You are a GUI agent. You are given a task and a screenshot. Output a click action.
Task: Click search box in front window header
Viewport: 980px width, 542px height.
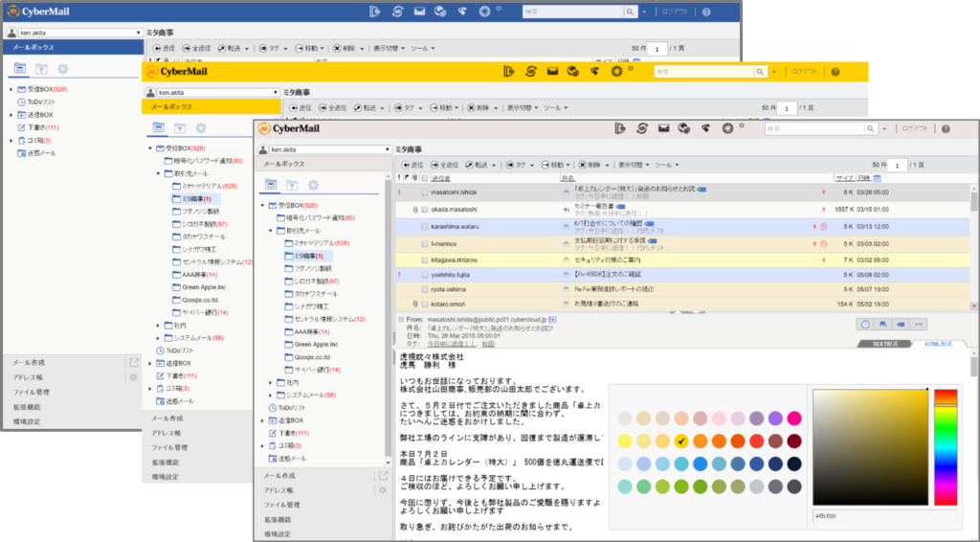click(815, 128)
